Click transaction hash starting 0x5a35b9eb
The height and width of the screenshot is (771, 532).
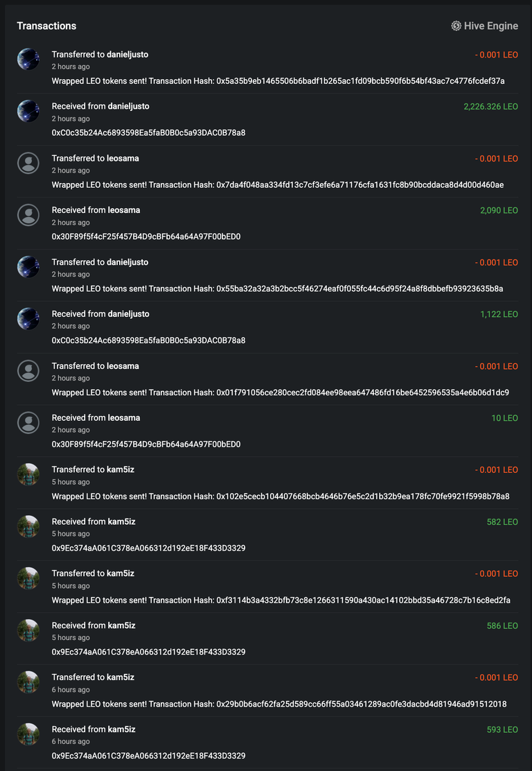[360, 81]
